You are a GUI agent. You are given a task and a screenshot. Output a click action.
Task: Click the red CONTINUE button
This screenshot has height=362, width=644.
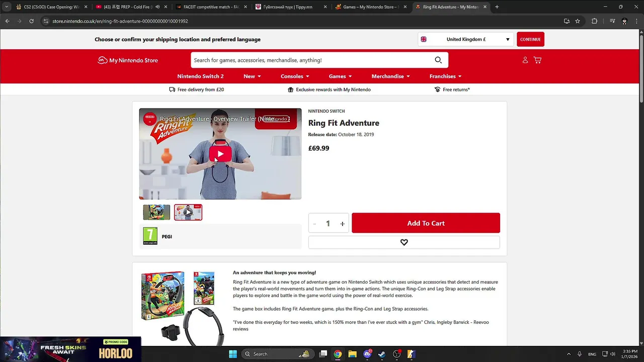530,39
